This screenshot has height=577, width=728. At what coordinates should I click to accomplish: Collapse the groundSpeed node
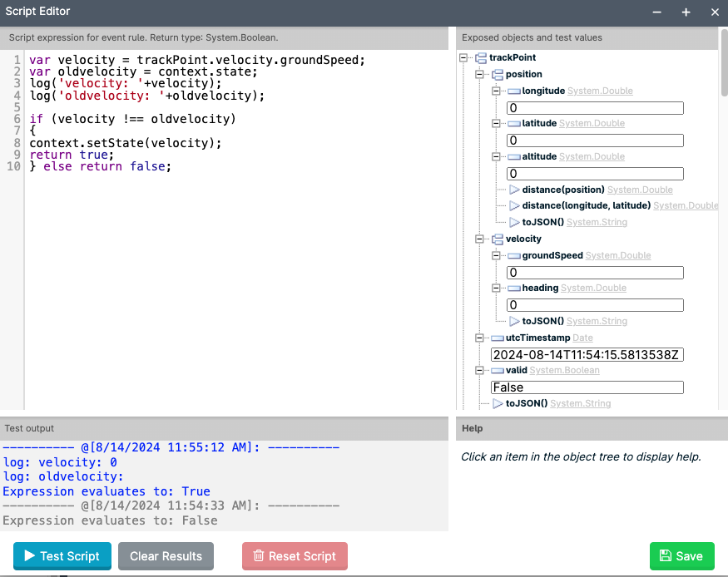tap(496, 255)
